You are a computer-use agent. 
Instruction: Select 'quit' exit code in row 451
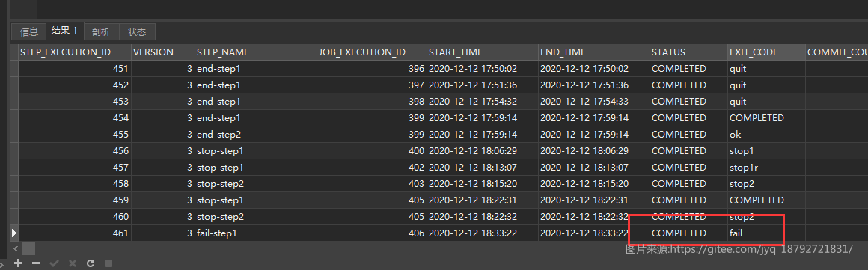[x=767, y=69]
